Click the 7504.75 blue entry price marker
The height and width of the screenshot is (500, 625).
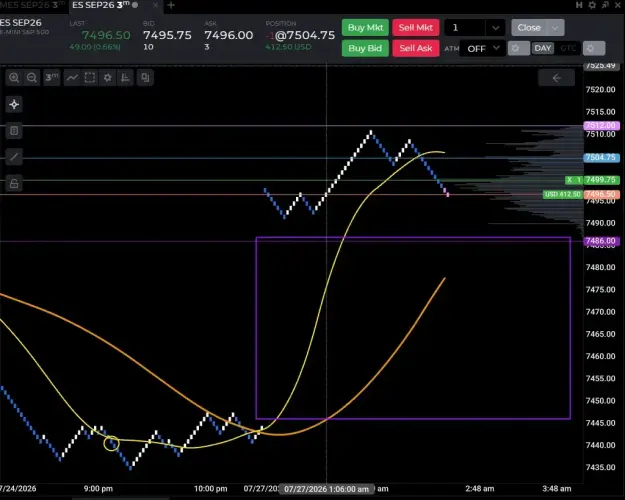point(601,157)
